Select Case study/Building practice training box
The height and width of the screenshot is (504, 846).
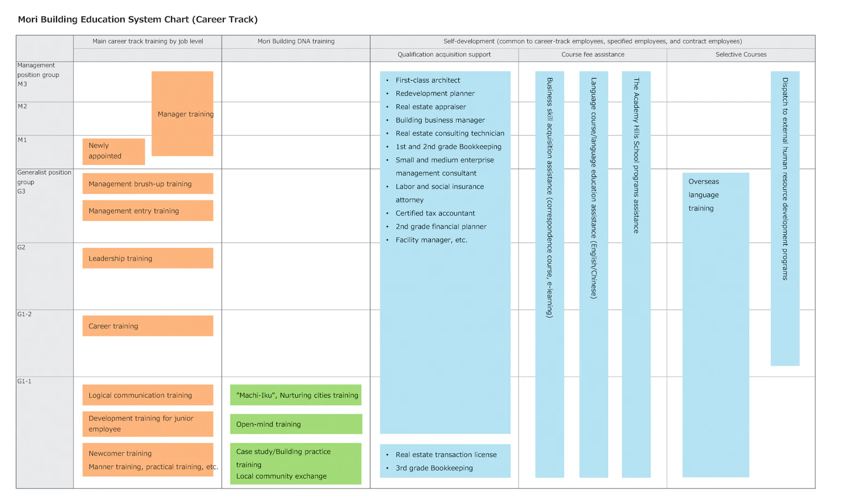click(296, 464)
